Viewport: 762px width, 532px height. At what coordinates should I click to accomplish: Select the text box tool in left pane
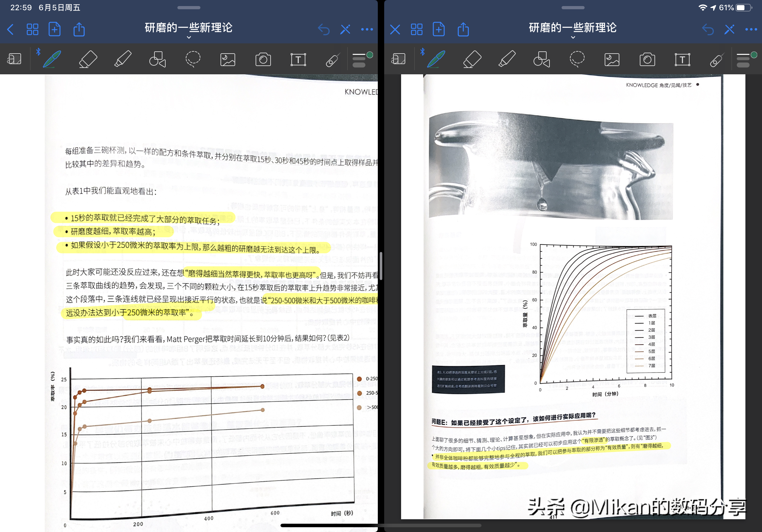298,60
